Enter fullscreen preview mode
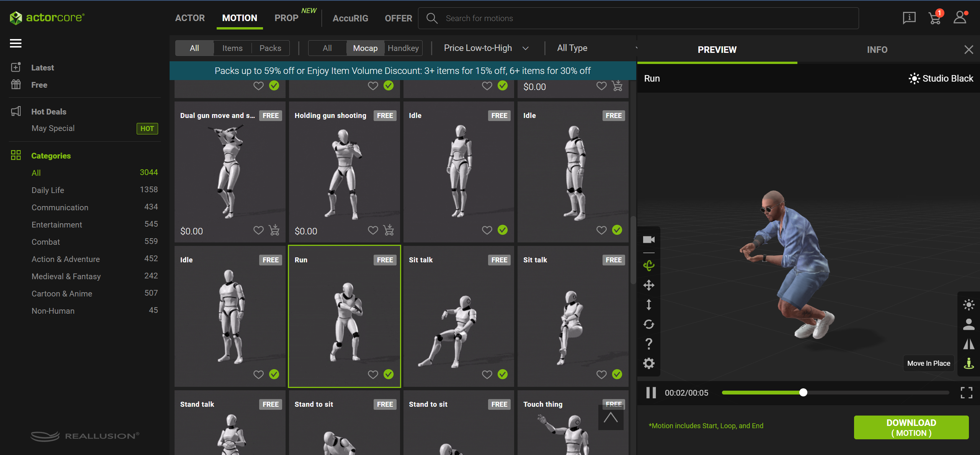Image resolution: width=980 pixels, height=455 pixels. point(966,393)
